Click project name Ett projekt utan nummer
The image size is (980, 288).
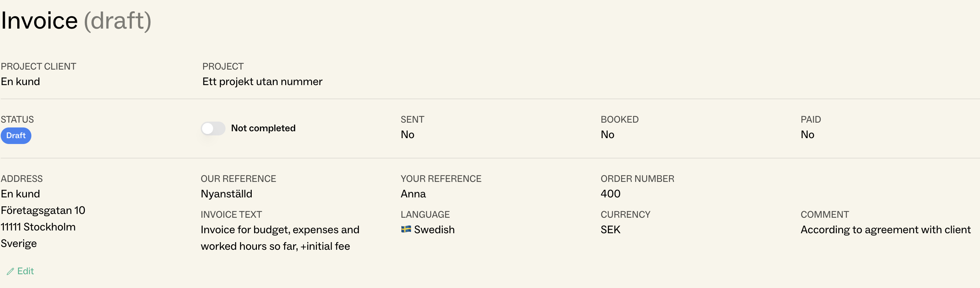pos(262,82)
